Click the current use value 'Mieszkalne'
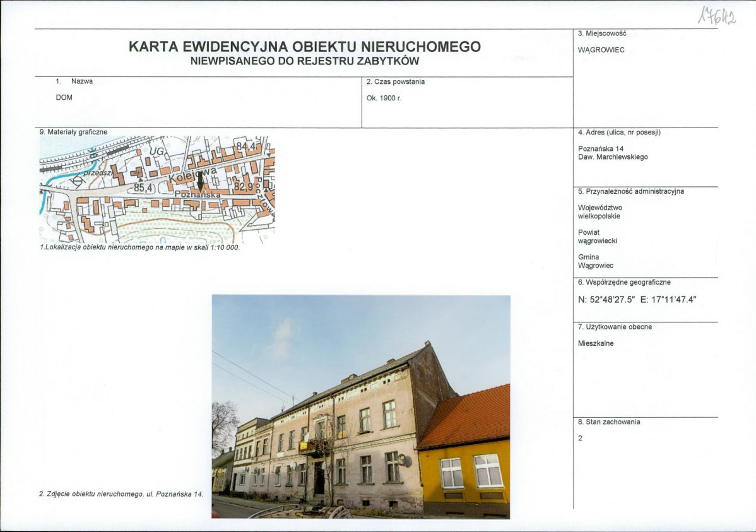 (x=596, y=344)
